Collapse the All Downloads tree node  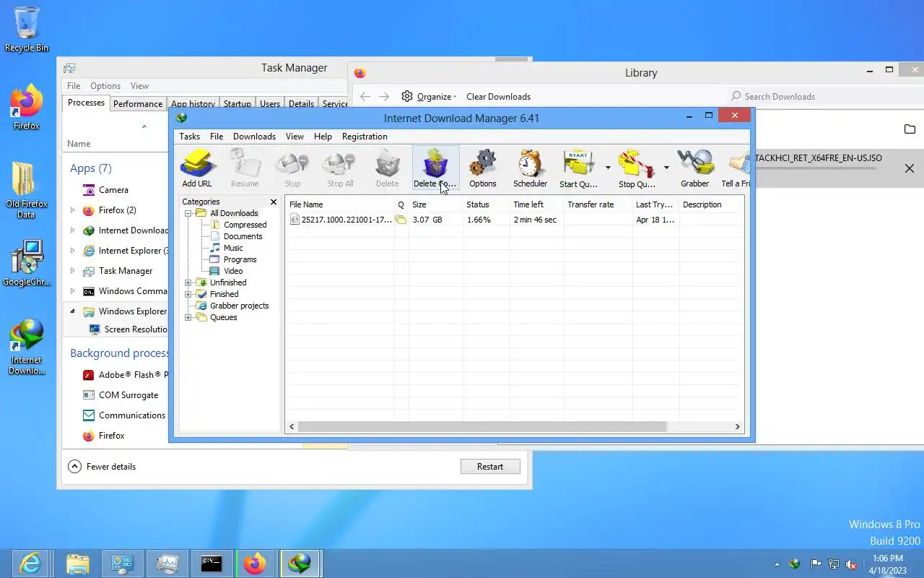(x=188, y=213)
